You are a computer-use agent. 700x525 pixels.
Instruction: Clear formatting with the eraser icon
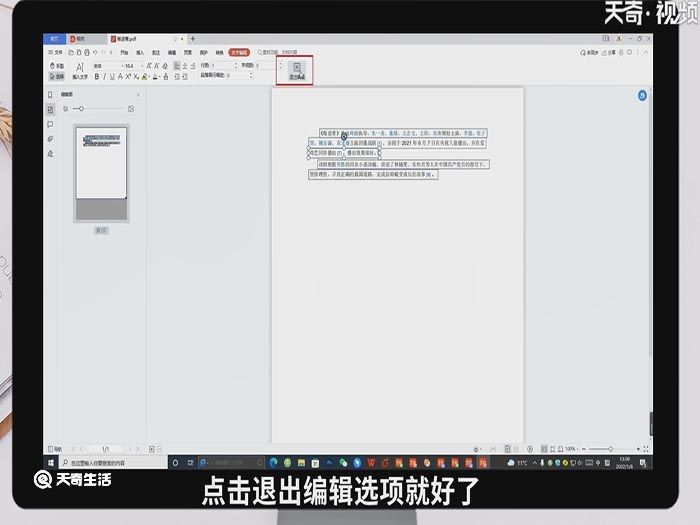pos(165,66)
